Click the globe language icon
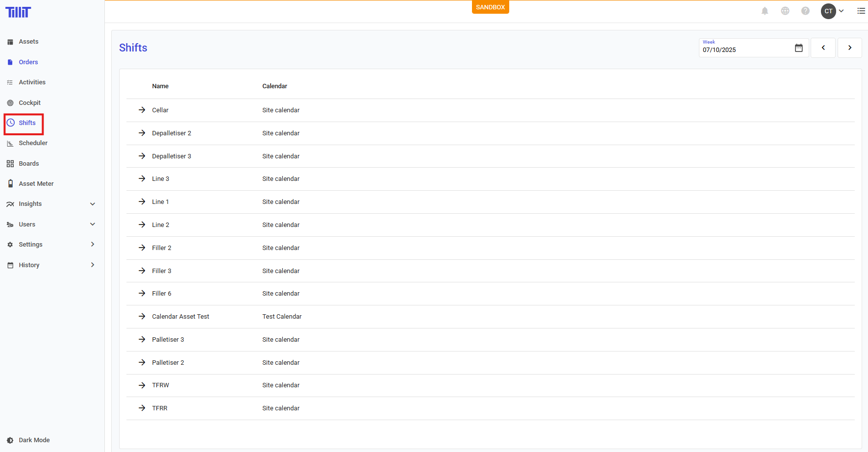 [x=785, y=11]
